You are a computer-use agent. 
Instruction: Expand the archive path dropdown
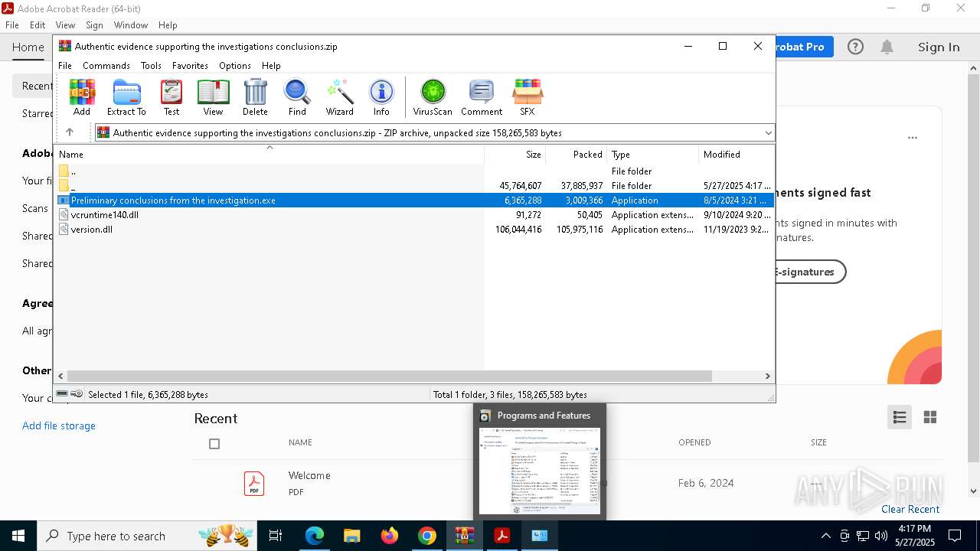[x=768, y=133]
